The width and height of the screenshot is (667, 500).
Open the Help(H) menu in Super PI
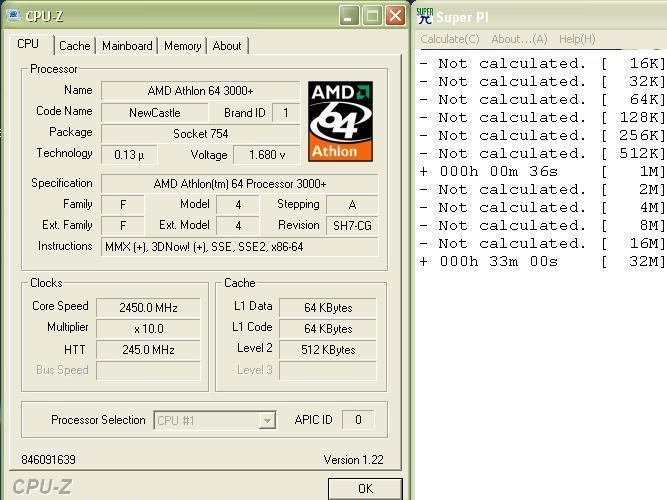(577, 39)
